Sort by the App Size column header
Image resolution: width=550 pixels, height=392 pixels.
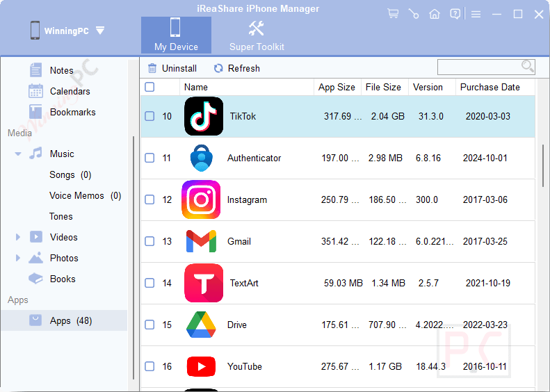click(x=337, y=87)
